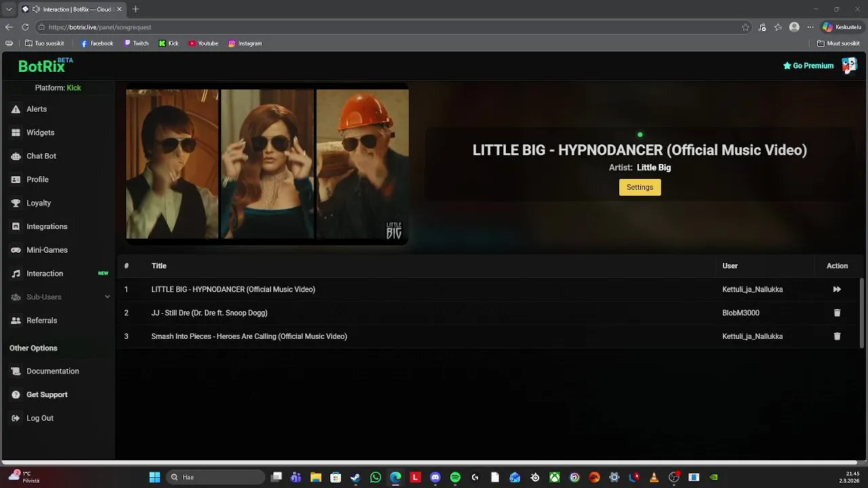Select 'LITTLE BIG - HYPNODANCER' row title

tap(233, 289)
